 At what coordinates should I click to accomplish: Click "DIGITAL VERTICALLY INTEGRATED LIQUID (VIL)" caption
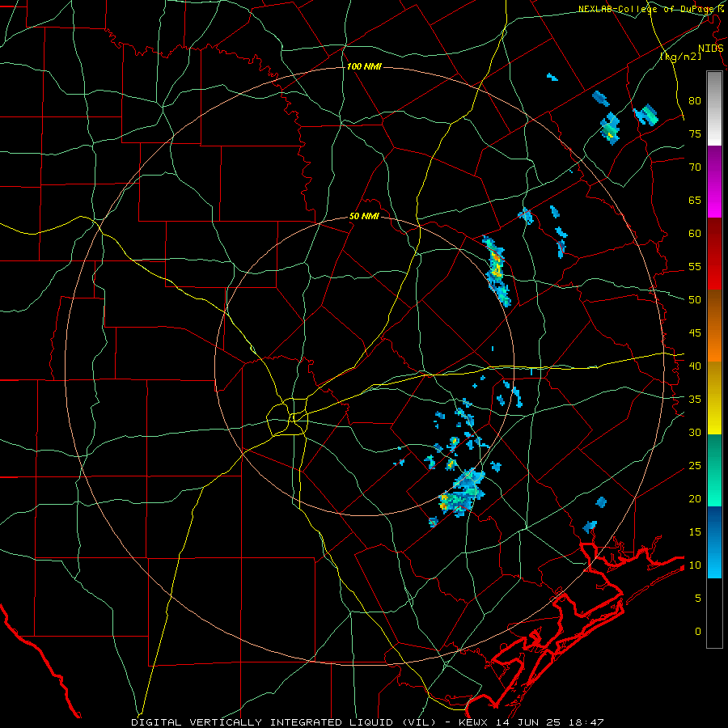tap(284, 722)
